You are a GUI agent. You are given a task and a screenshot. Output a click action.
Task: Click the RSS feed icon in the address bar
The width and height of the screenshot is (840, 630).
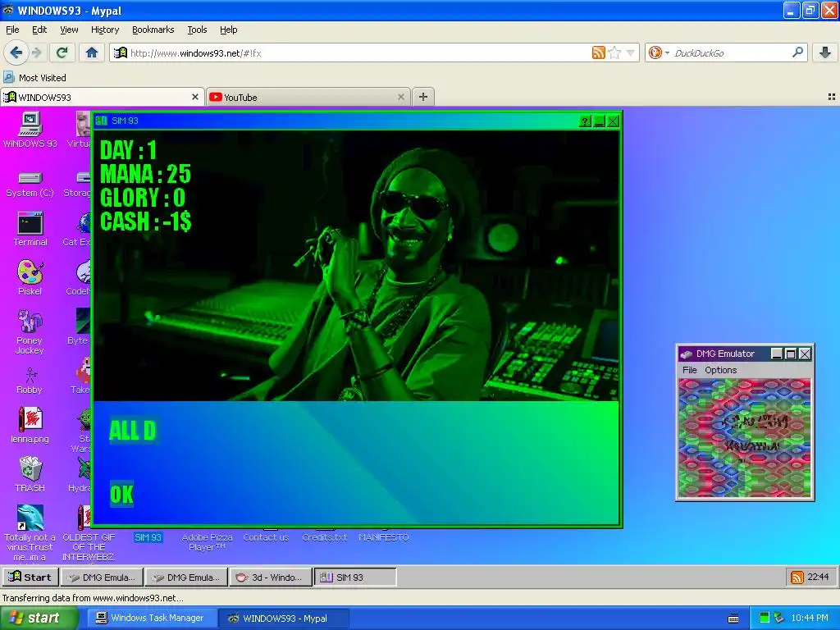pyautogui.click(x=598, y=52)
